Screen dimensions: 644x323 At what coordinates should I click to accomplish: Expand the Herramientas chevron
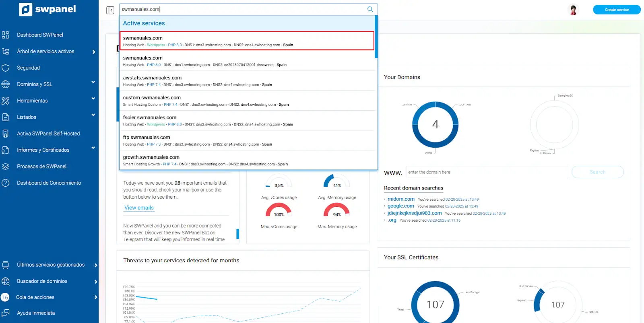coord(93,99)
